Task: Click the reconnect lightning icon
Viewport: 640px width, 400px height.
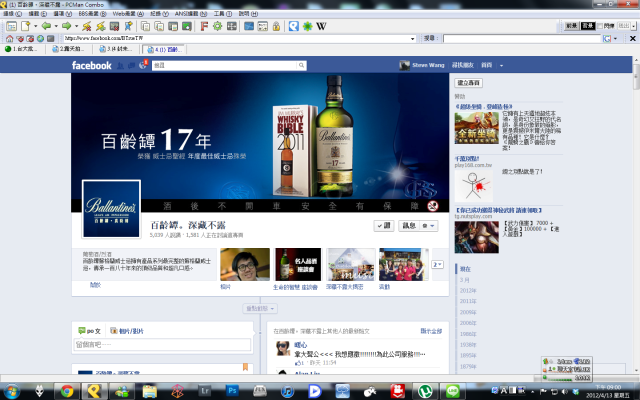Action: [100, 26]
